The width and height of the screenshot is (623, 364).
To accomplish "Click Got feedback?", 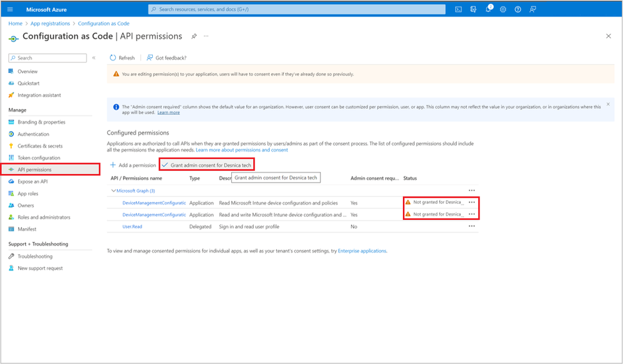I will 167,58.
